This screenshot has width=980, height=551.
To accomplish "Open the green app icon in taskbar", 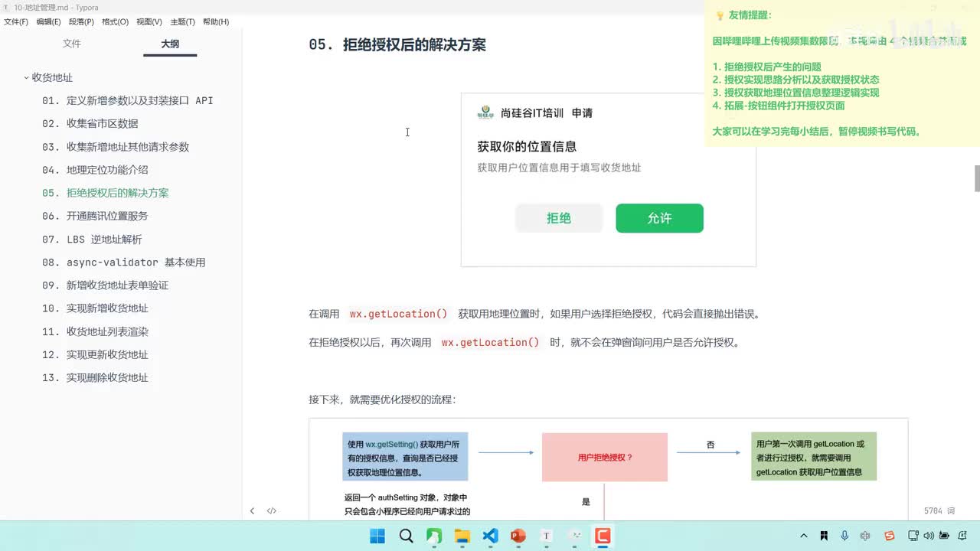I will pyautogui.click(x=434, y=536).
